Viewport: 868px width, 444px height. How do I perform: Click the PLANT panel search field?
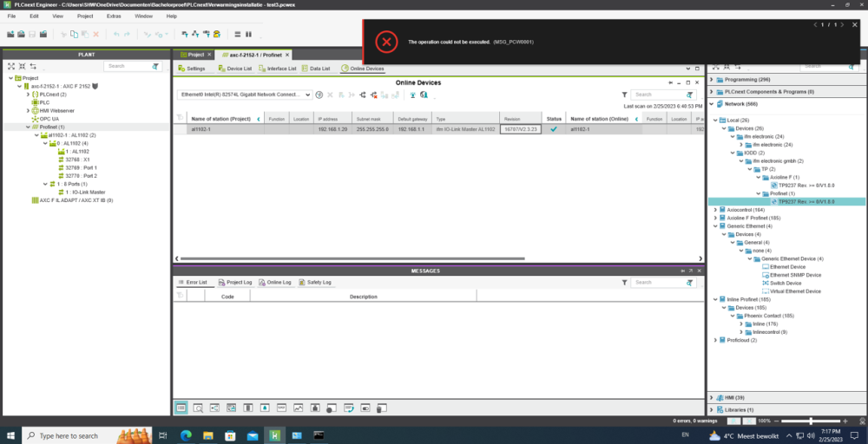tap(128, 66)
